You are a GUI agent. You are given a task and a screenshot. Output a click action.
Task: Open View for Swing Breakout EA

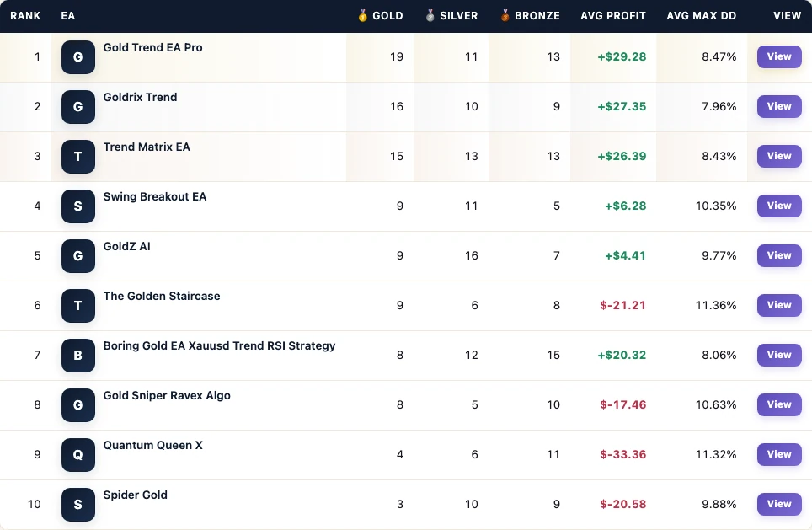779,206
